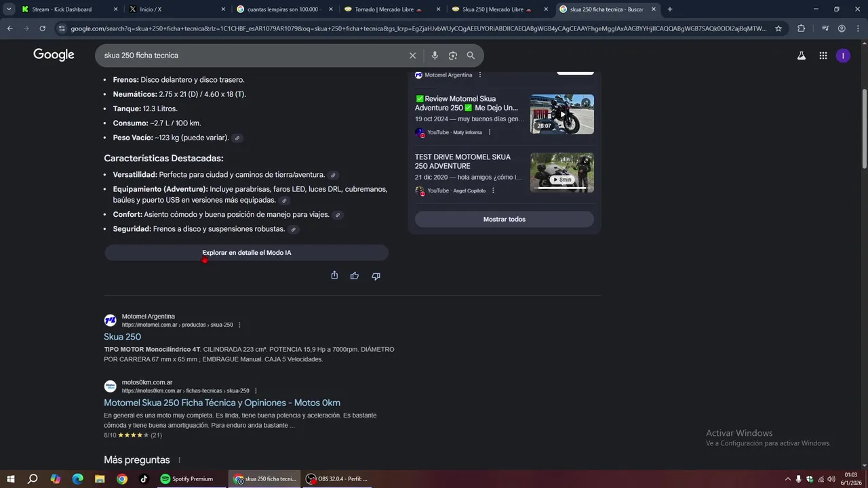This screenshot has width=868, height=488.
Task: Open volume control in system tray
Action: [x=831, y=479]
